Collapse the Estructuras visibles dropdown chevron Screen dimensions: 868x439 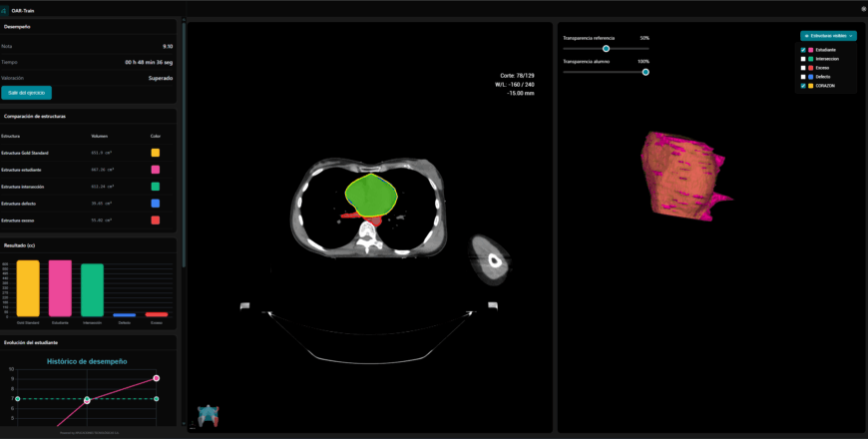(x=851, y=35)
